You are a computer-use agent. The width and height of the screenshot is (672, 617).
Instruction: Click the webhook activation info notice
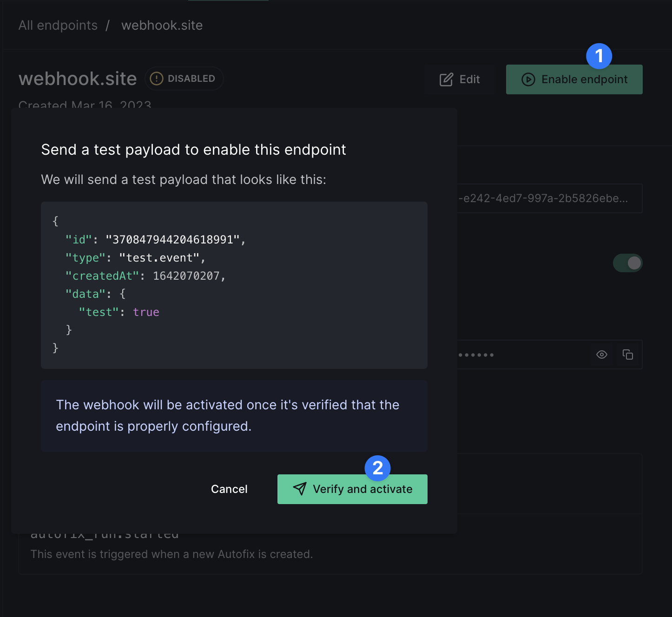(234, 416)
